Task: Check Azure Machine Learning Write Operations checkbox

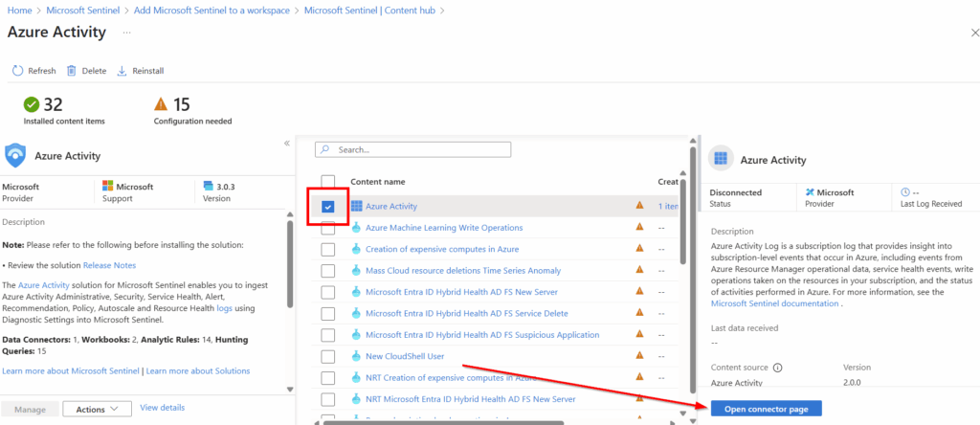Action: 328,228
